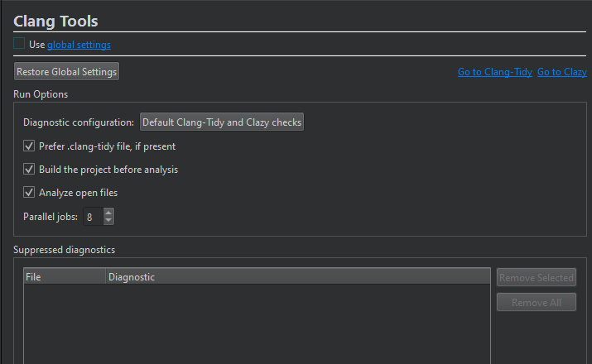Uncheck Prefer .clang-tidy file, if present
This screenshot has height=364, width=592.
(x=30, y=146)
